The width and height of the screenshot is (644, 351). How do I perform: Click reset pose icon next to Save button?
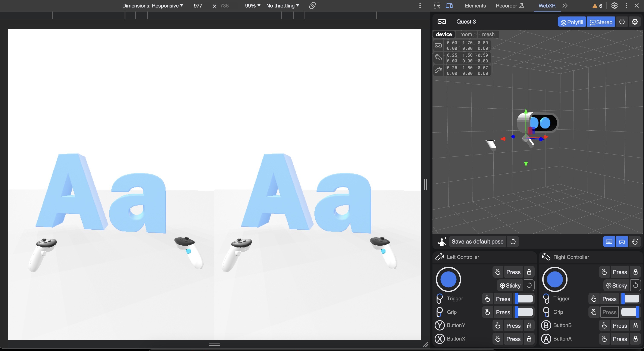pyautogui.click(x=513, y=241)
